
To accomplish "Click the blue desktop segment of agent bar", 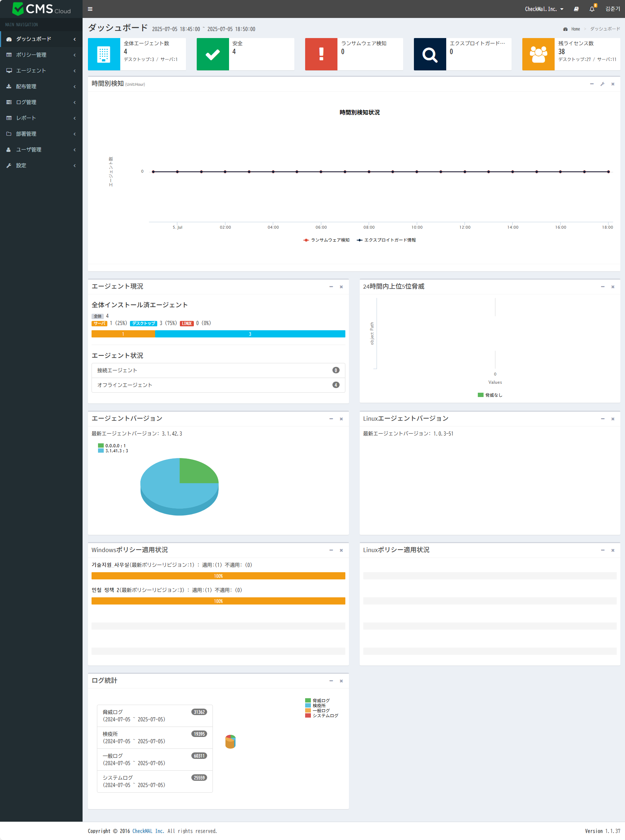I will click(x=250, y=334).
